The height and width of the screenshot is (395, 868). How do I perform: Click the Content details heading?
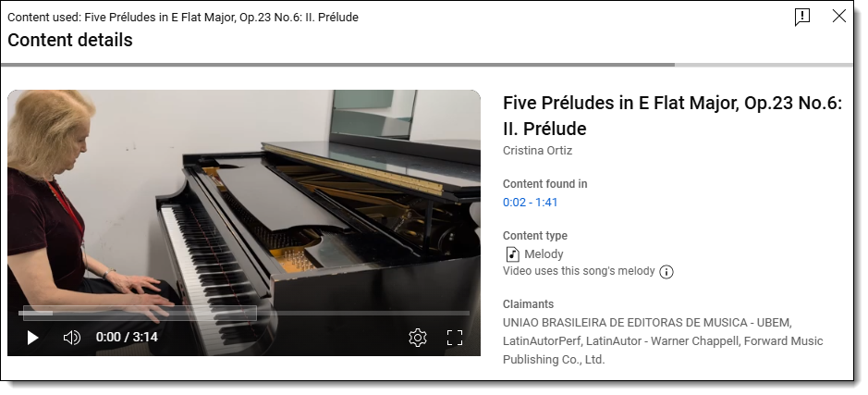[x=70, y=40]
